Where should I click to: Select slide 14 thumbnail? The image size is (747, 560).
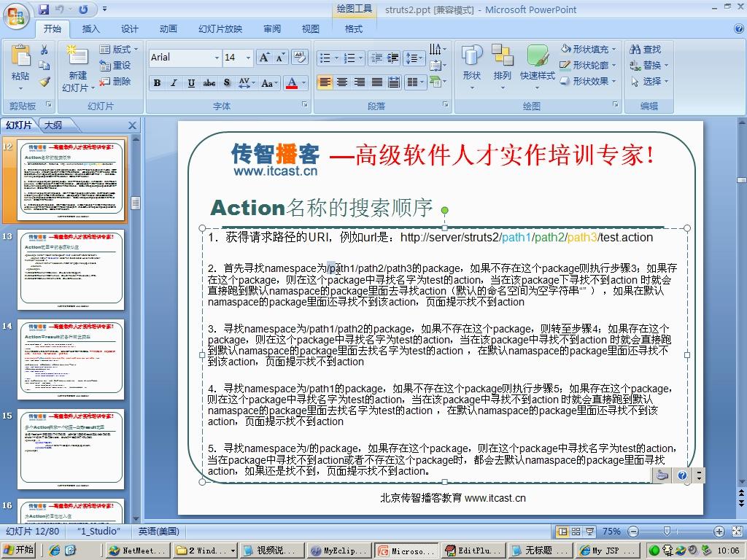click(x=71, y=359)
